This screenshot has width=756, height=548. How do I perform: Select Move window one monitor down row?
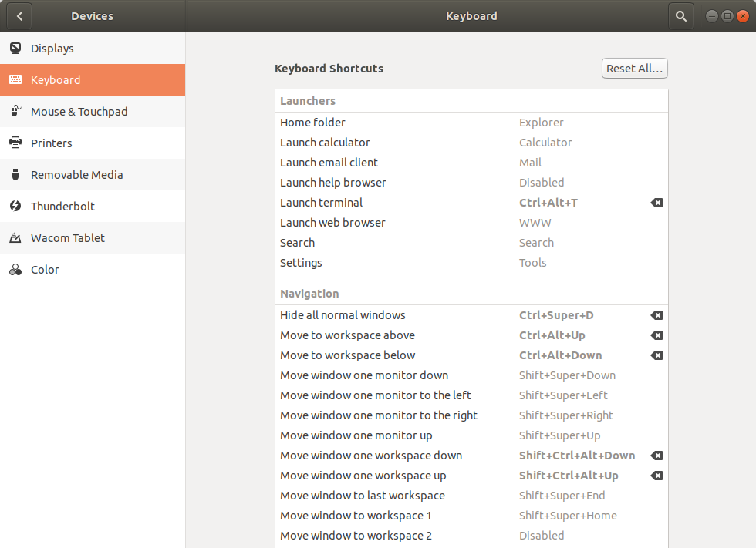[471, 375]
